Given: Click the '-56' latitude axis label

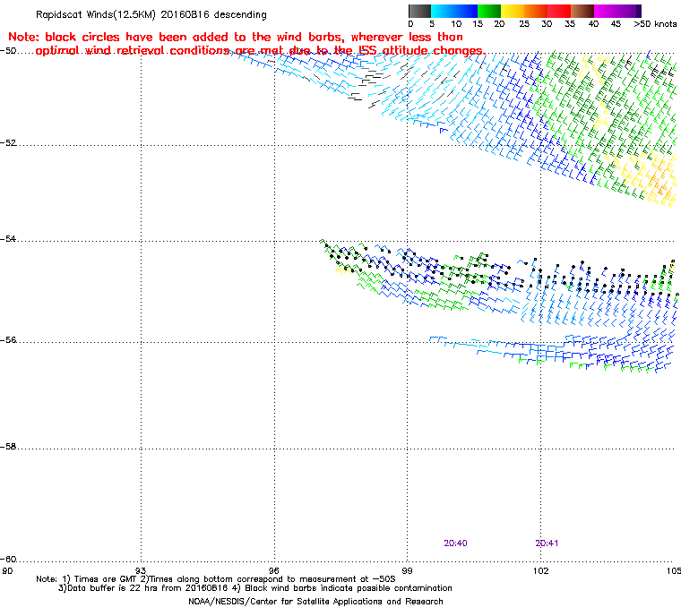Looking at the screenshot, I should point(8,340).
